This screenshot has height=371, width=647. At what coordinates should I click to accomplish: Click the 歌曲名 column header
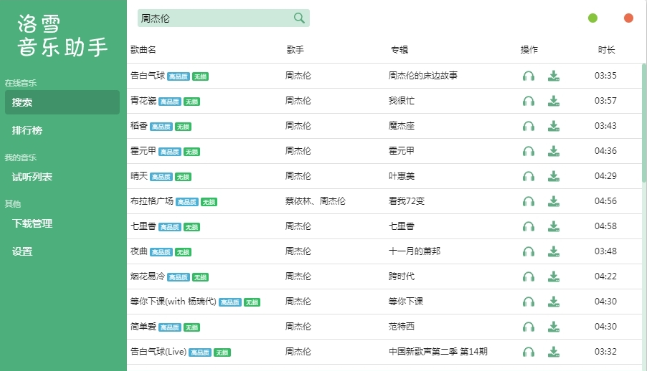(x=143, y=50)
